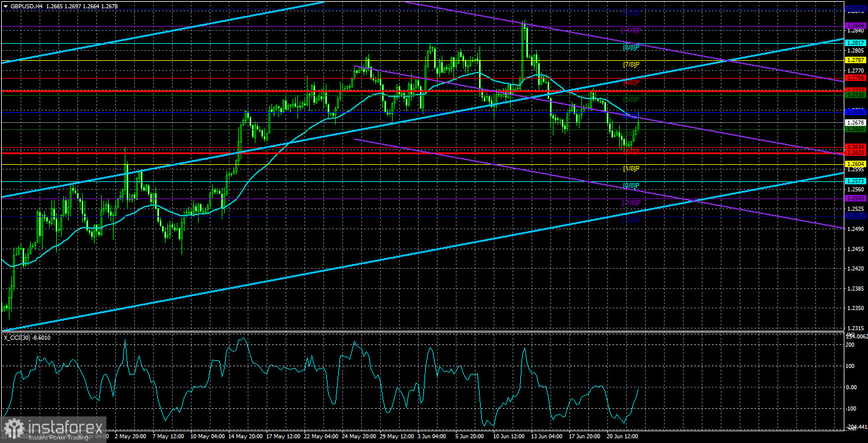This screenshot has height=443, width=868.
Task: Click the [-1/8]P Murray level label
Action: pyautogui.click(x=631, y=203)
